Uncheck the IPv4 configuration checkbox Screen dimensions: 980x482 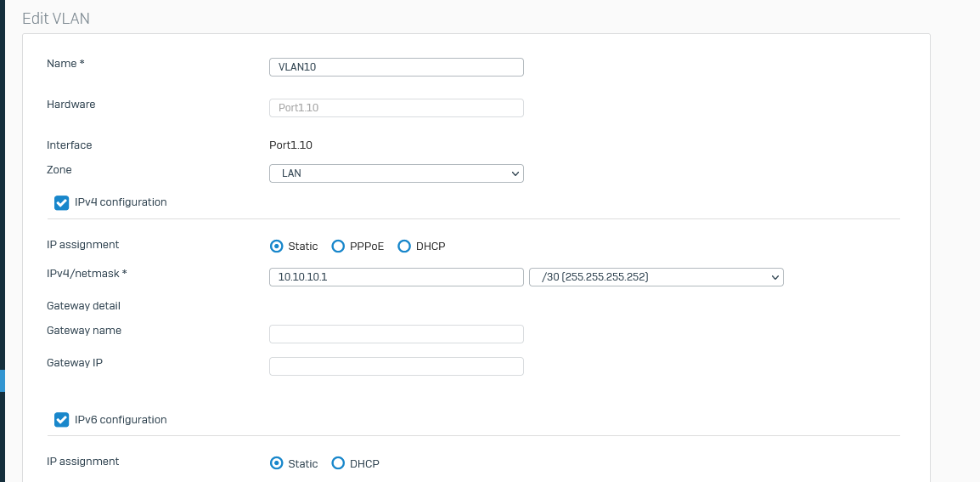61,203
